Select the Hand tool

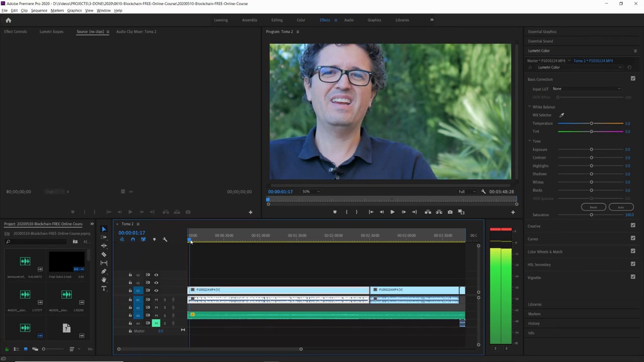coord(104,280)
